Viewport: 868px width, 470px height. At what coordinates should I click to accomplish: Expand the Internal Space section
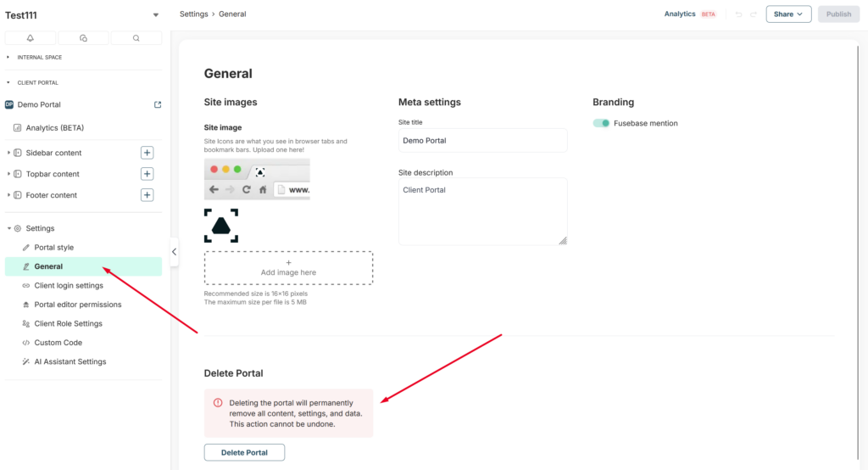(x=8, y=57)
